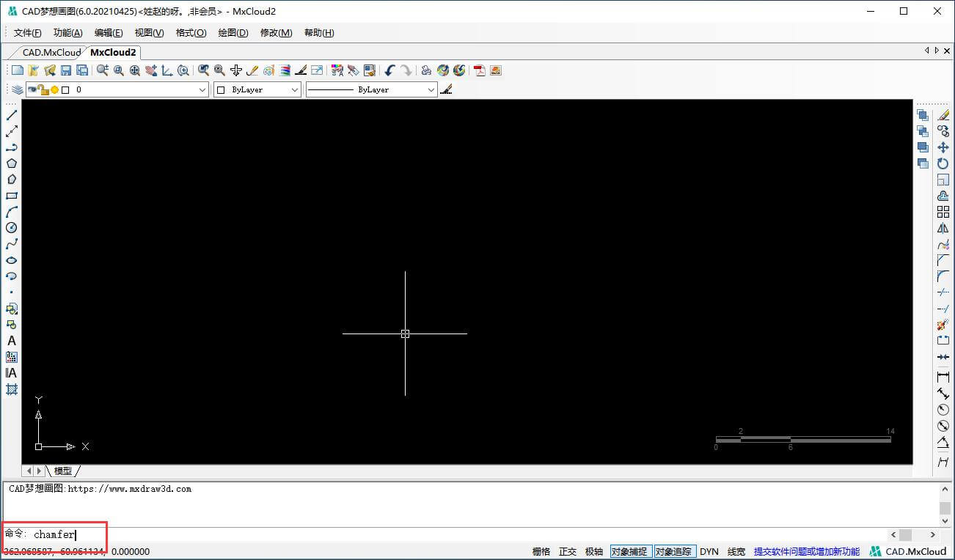The width and height of the screenshot is (955, 560).
Task: Open the layer manager icon
Action: click(18, 89)
